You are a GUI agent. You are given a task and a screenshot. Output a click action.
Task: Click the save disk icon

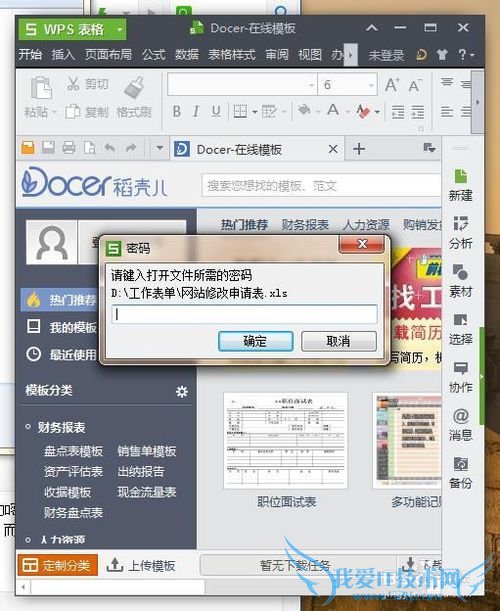48,148
